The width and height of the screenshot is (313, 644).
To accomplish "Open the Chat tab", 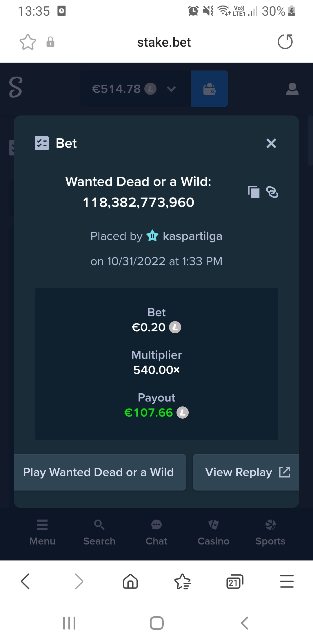I will (x=156, y=533).
